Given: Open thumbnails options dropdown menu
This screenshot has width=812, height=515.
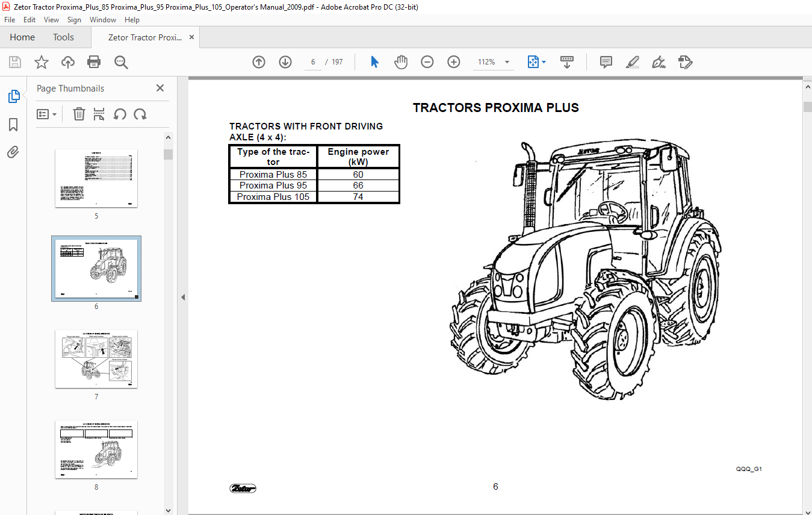Looking at the screenshot, I should (47, 114).
